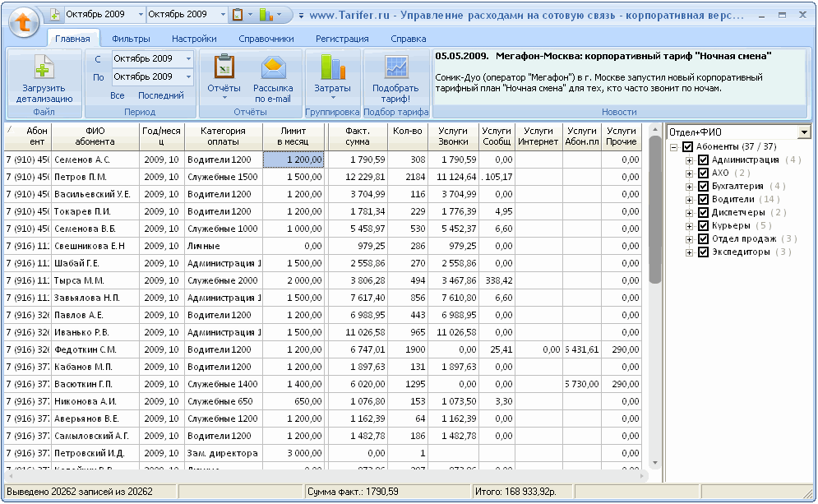Screen dimensions: 818x504
Task: Click the Все period link
Action: coord(118,95)
